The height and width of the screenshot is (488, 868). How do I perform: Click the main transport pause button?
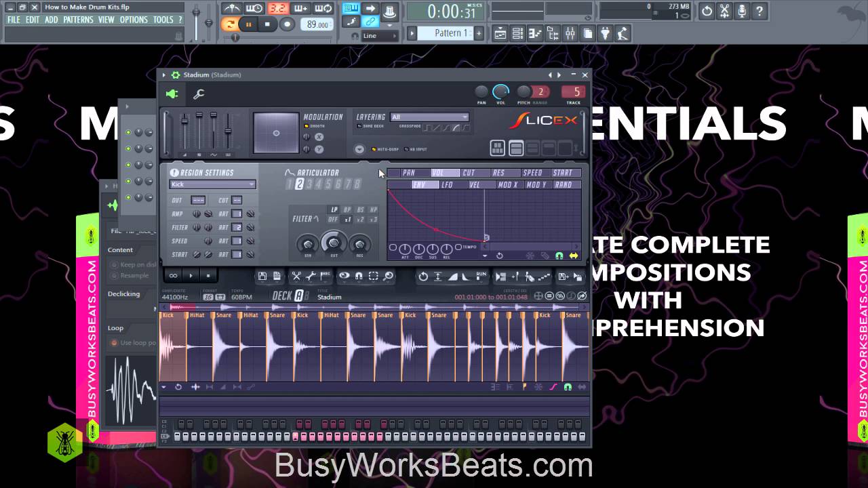(x=249, y=24)
